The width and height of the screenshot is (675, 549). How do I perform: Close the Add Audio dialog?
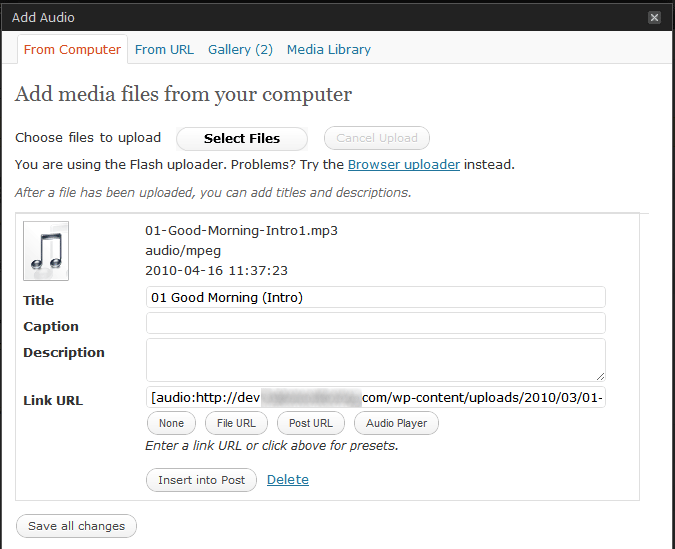654,18
